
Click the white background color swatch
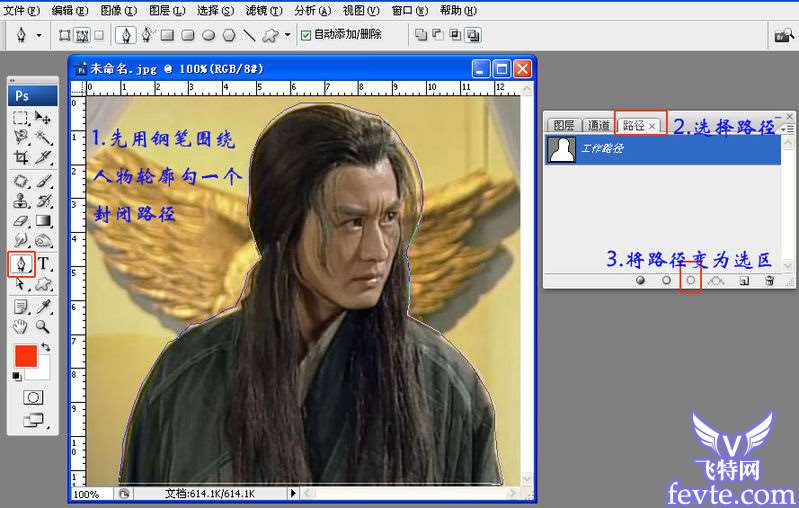tap(43, 371)
